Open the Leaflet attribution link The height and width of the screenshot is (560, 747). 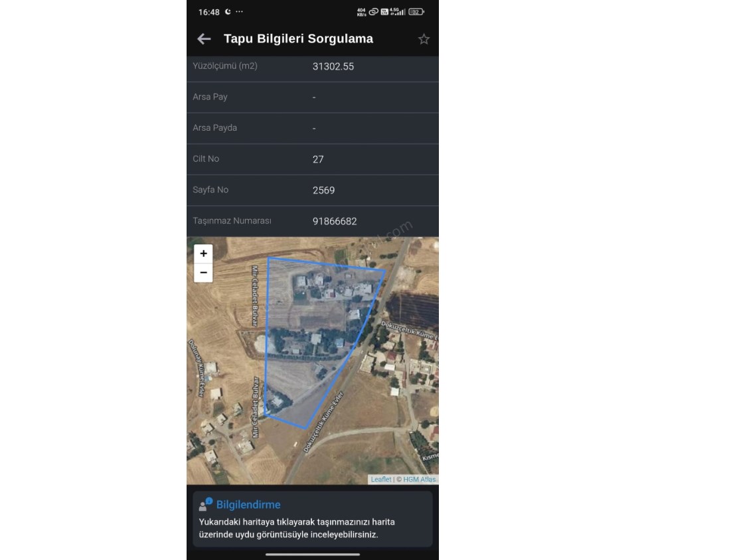(380, 480)
